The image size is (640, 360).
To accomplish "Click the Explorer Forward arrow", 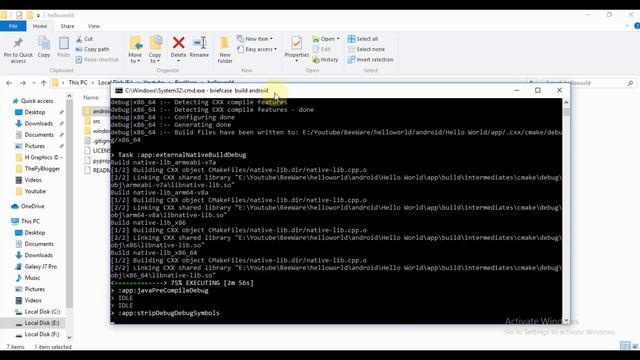I will [23, 83].
